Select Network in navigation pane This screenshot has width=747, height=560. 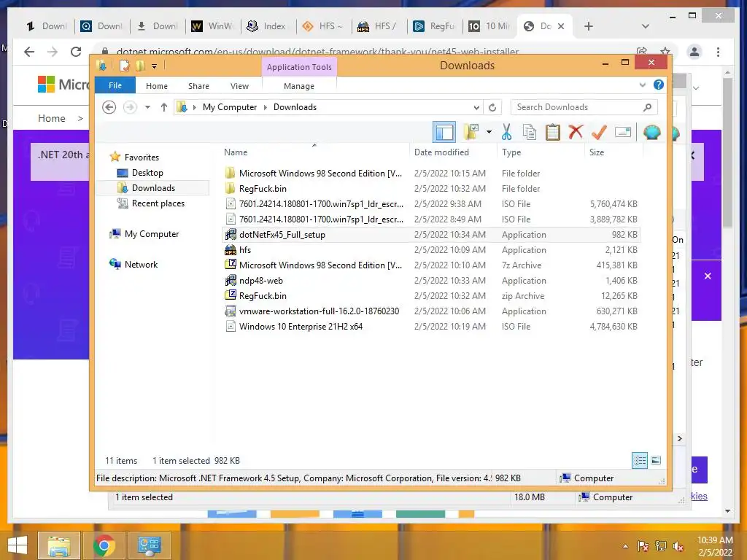(x=141, y=264)
